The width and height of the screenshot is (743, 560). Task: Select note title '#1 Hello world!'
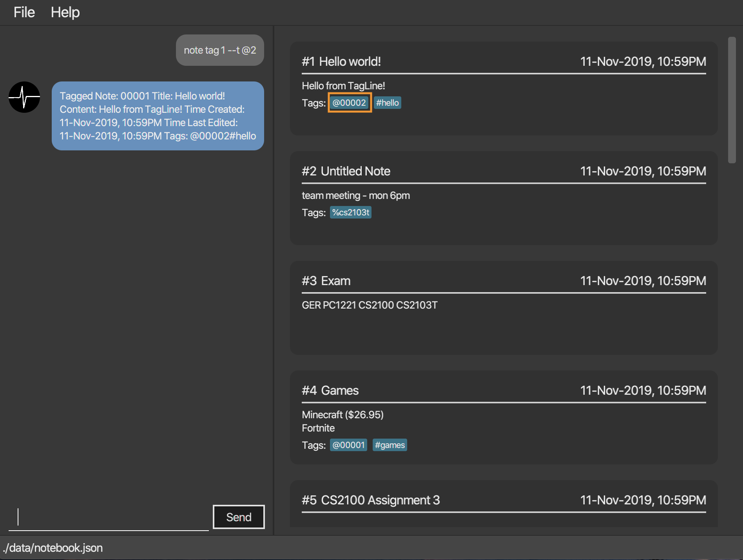click(341, 61)
